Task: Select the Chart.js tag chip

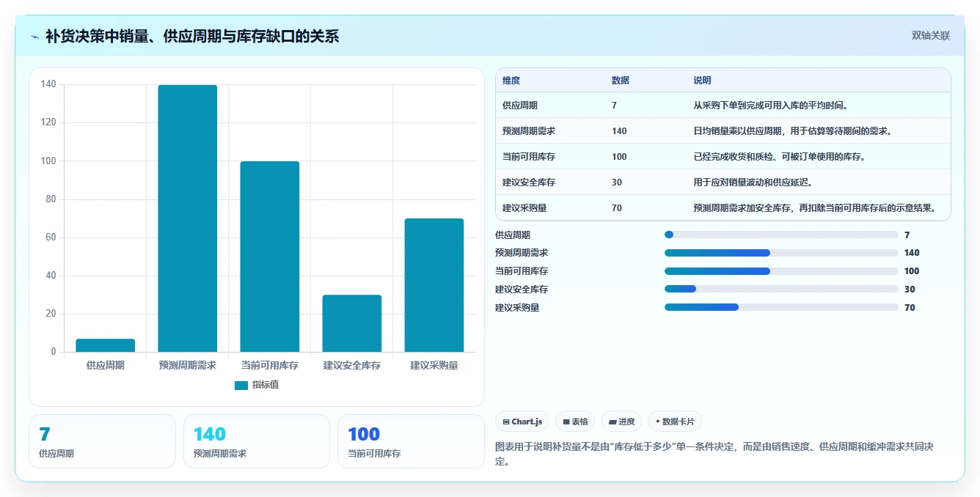Action: coord(522,421)
